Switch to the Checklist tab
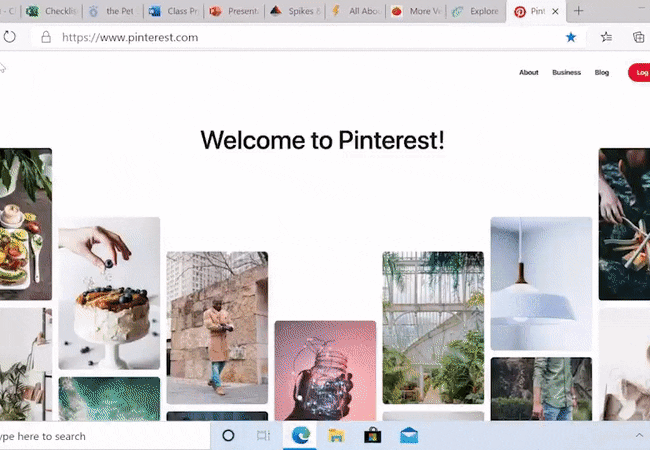The width and height of the screenshot is (650, 450). (x=52, y=11)
